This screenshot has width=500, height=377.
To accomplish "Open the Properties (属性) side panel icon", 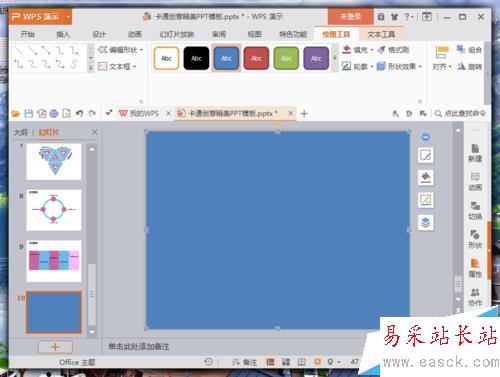I will tap(475, 268).
